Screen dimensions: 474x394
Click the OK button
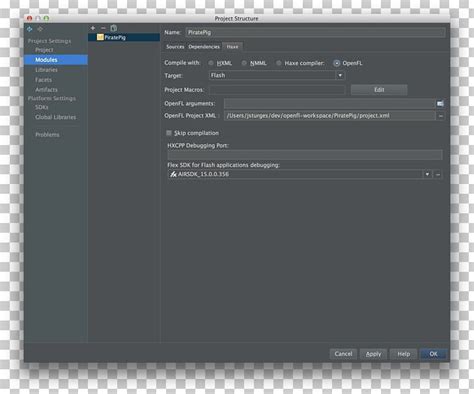pos(433,354)
